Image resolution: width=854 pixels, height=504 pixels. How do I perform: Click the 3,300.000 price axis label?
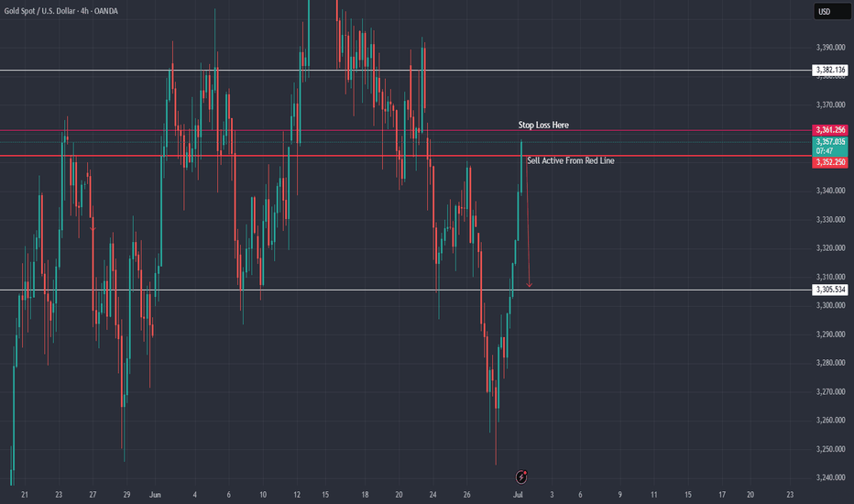pyautogui.click(x=830, y=305)
